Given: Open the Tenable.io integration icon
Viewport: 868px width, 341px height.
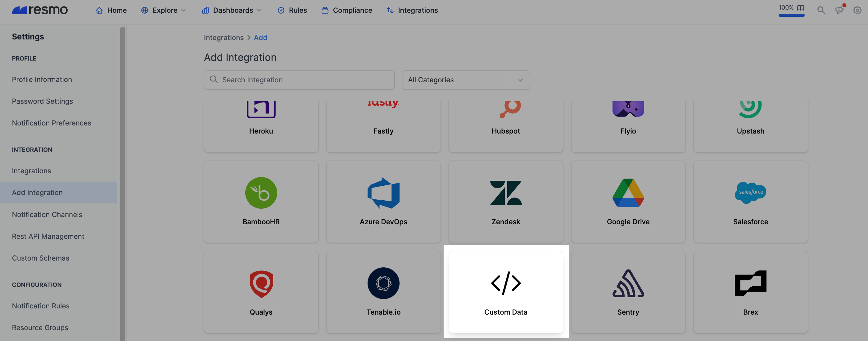Looking at the screenshot, I should pyautogui.click(x=383, y=283).
